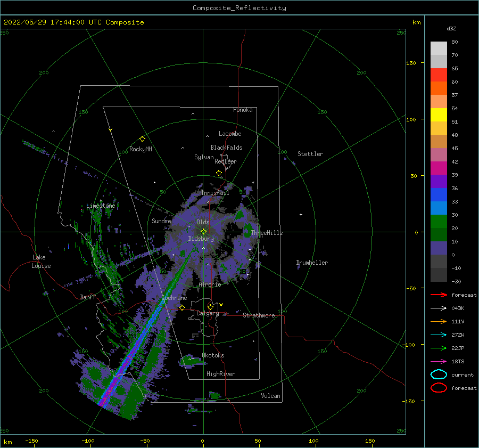Screen dimensions: 479x448
Task: Click the Calgary city label
Action: [x=208, y=313]
